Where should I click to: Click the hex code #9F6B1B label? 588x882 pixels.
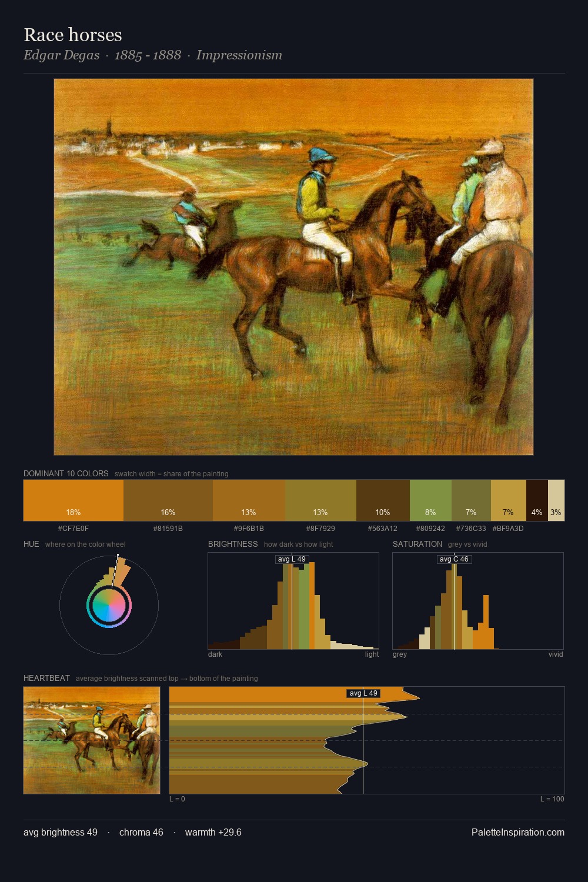point(249,529)
